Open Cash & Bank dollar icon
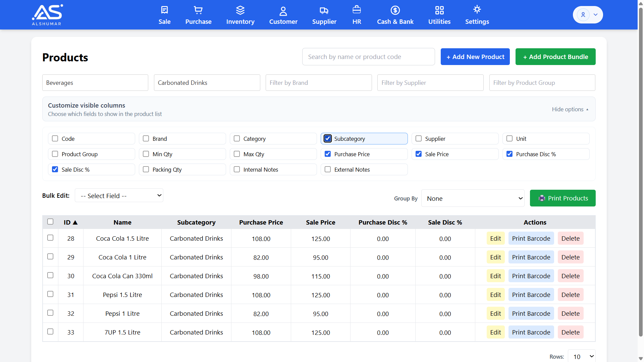644x362 pixels. 395,10
